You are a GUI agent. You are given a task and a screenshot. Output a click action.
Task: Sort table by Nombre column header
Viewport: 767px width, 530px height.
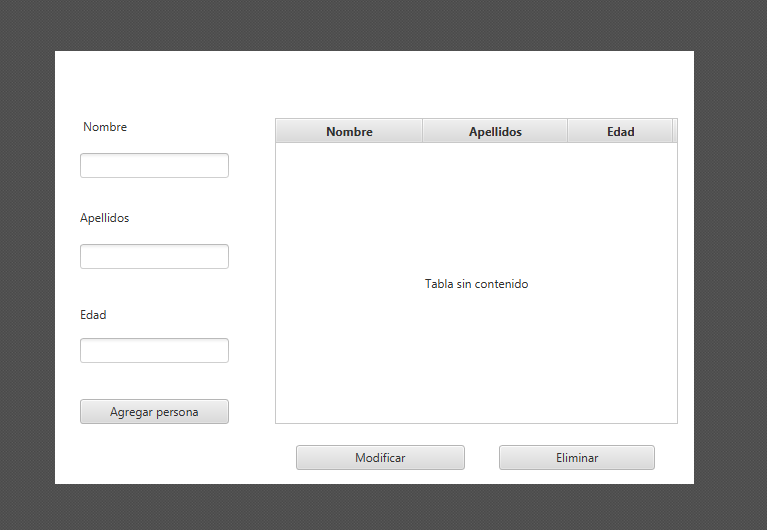coord(349,131)
